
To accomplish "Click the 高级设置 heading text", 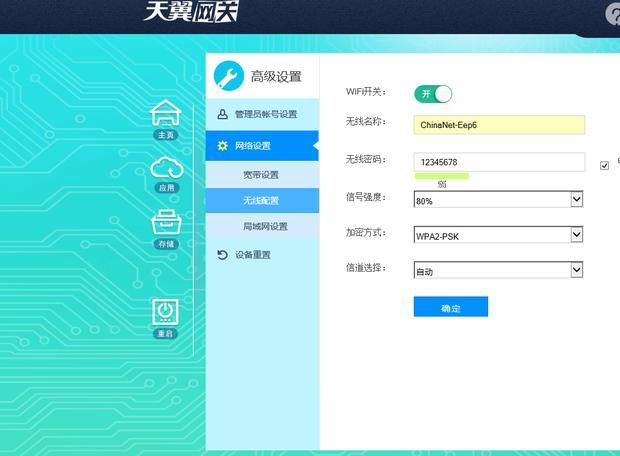I will (276, 76).
